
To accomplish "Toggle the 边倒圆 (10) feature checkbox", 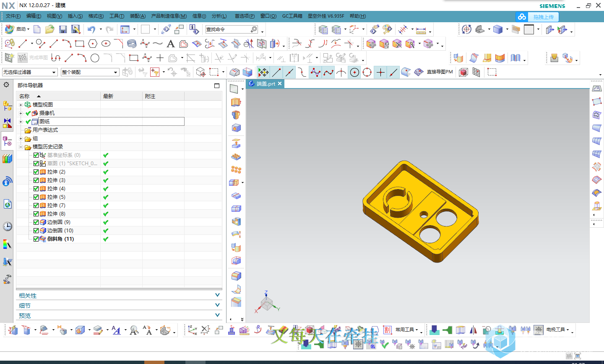I will tap(36, 231).
